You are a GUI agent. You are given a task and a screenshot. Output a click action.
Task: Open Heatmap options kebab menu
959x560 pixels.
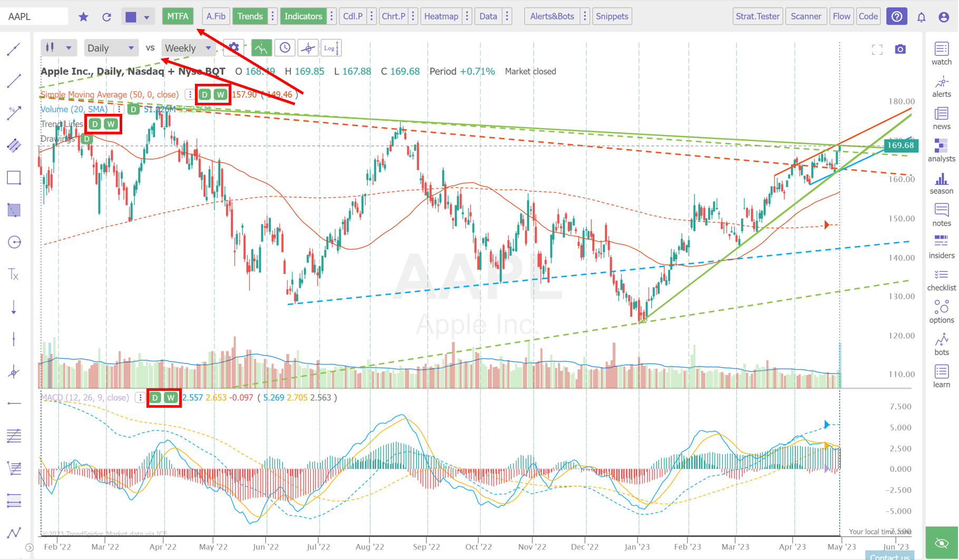[x=467, y=16]
